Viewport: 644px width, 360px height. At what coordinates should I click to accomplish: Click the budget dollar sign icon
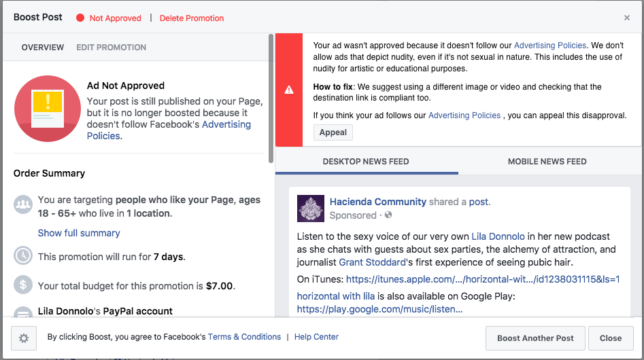(x=23, y=285)
